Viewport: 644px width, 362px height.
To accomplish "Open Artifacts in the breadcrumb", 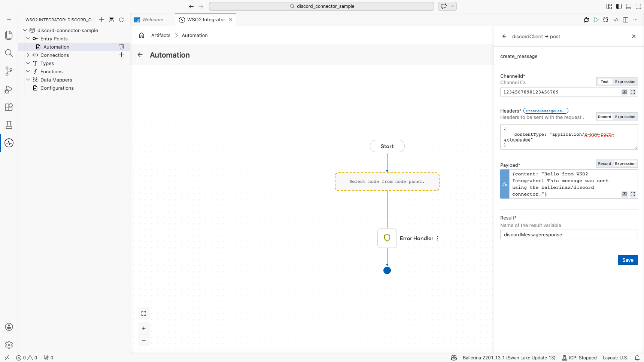I will tap(161, 36).
